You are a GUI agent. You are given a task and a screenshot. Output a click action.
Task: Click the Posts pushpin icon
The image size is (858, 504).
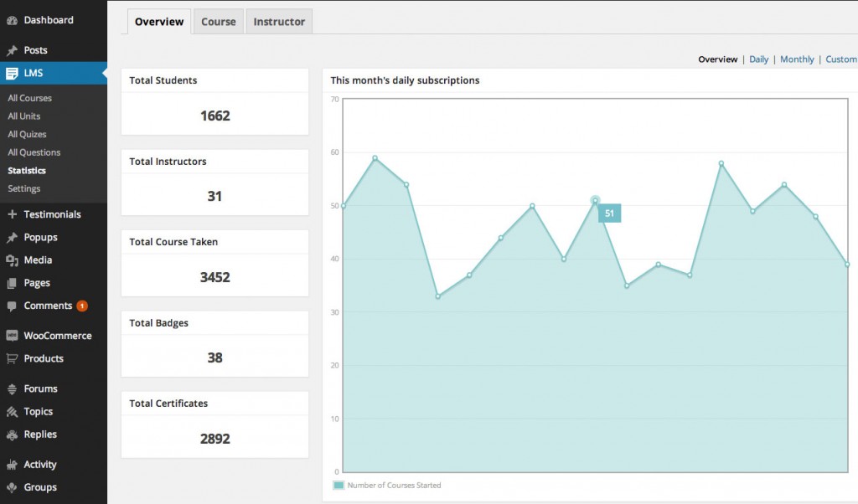[12, 51]
